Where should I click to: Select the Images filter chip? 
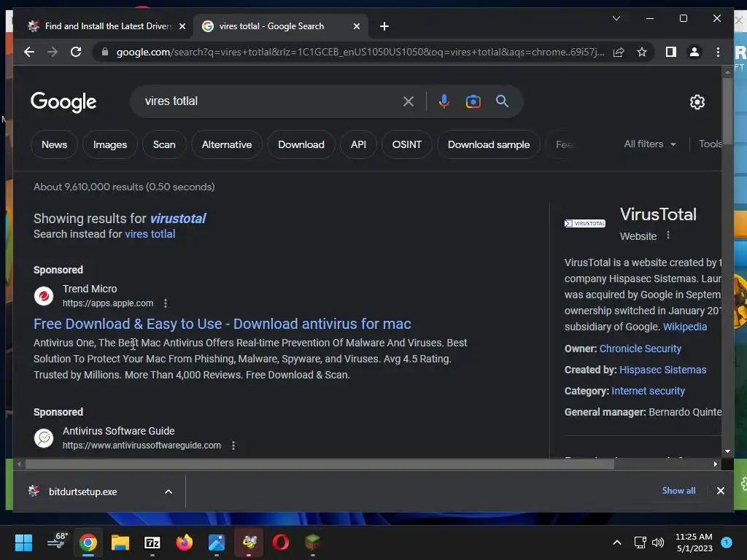pos(110,144)
